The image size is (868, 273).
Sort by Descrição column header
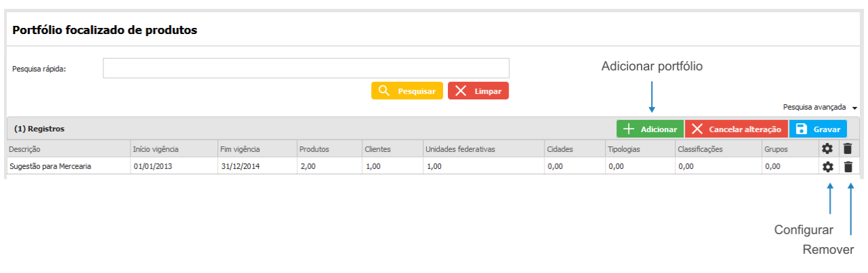coord(25,149)
